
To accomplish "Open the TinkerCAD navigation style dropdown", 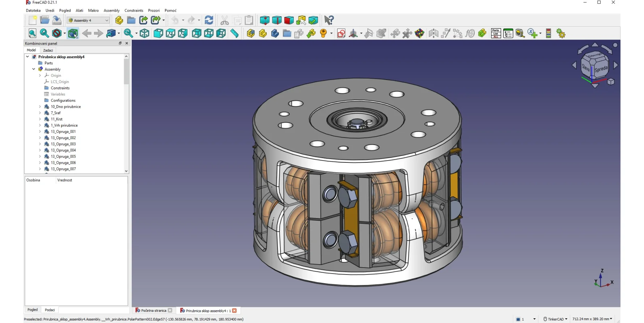I will (x=555, y=319).
